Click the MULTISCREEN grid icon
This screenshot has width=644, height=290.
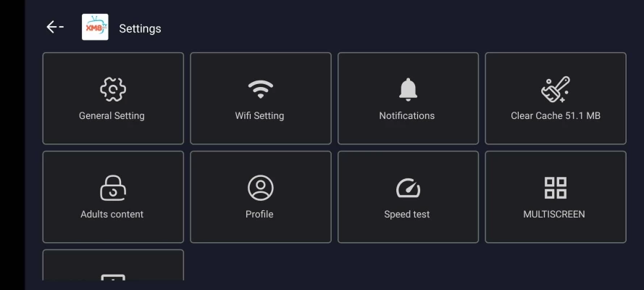pyautogui.click(x=556, y=188)
